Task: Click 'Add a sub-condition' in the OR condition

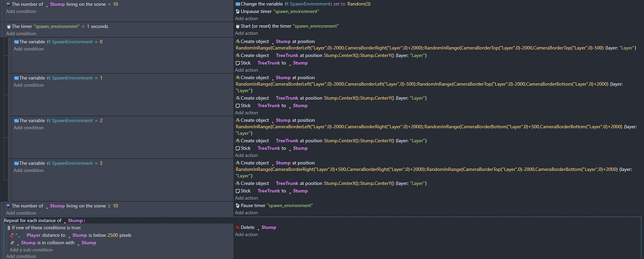Action: coord(31,250)
